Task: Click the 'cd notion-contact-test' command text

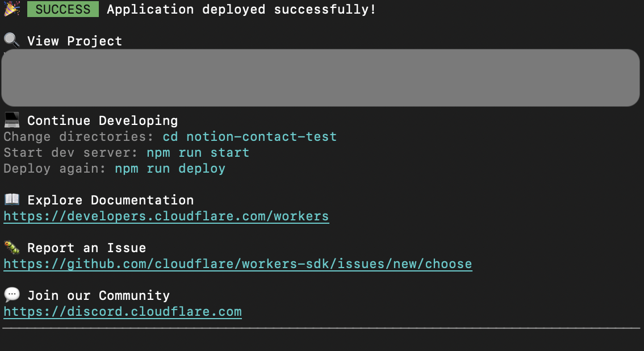Action: tap(249, 137)
